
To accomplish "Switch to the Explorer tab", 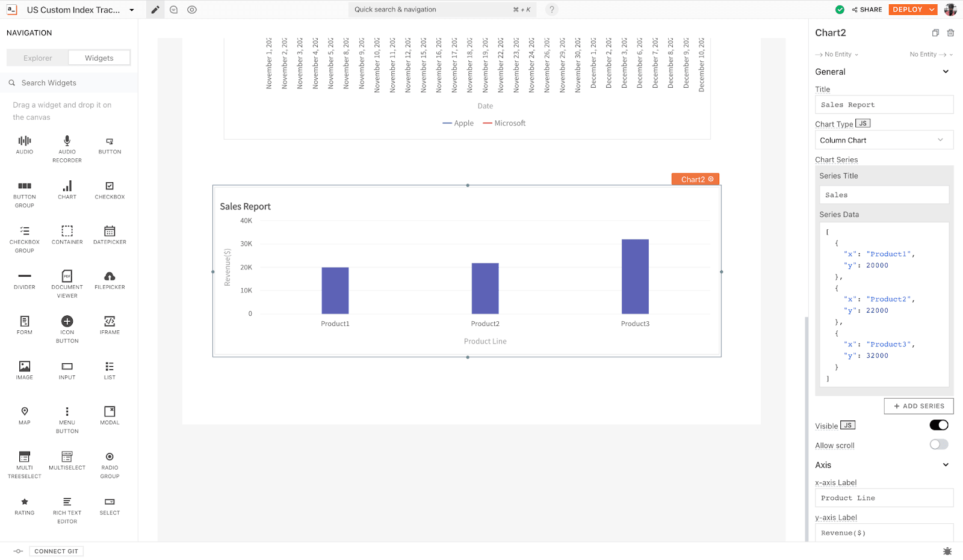I will coord(38,58).
